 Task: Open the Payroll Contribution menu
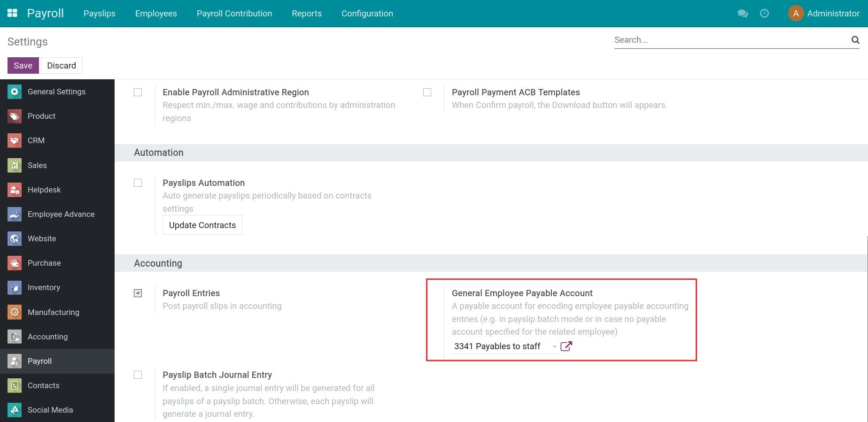tap(234, 14)
